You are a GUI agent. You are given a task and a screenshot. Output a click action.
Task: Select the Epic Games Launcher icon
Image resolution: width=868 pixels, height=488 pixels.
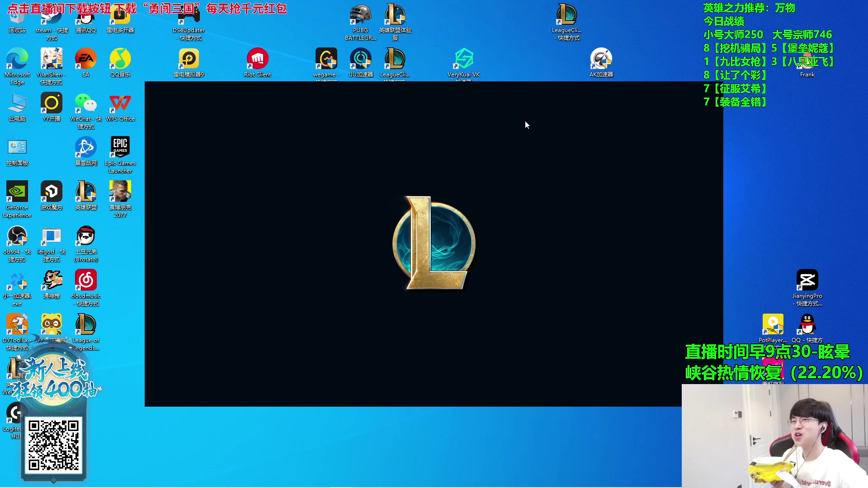[x=120, y=155]
